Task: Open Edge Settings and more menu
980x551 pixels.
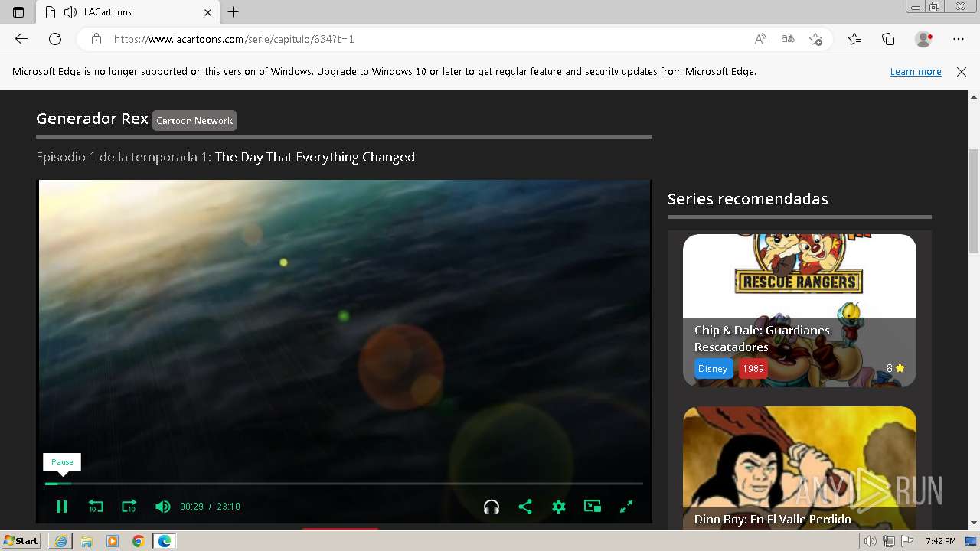Action: click(959, 39)
